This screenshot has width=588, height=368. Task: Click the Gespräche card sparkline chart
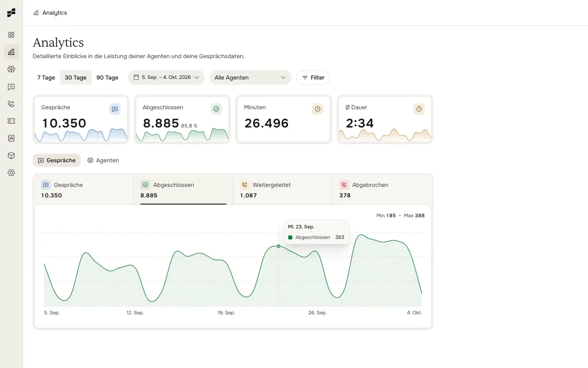[81, 135]
